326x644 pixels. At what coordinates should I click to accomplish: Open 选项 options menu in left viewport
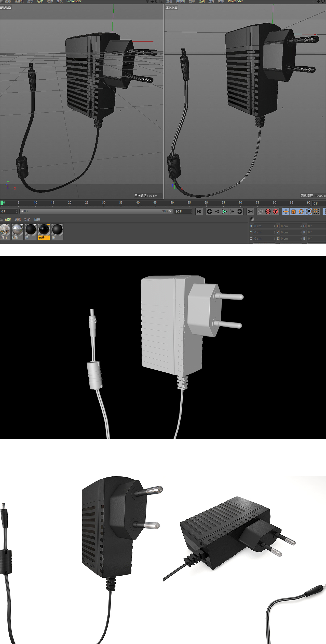point(40,1)
